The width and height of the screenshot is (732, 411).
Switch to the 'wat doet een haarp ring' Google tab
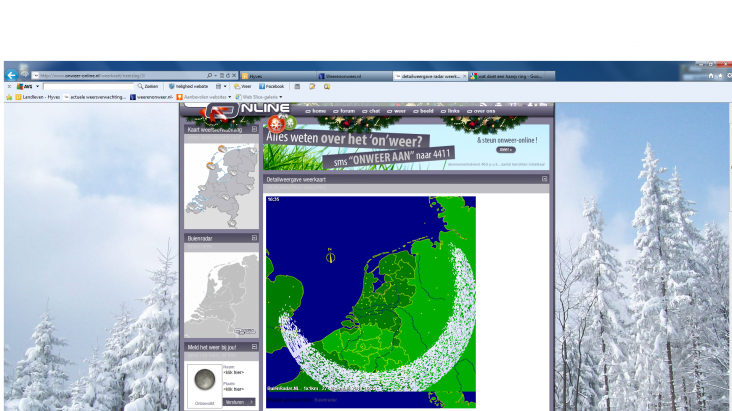512,76
